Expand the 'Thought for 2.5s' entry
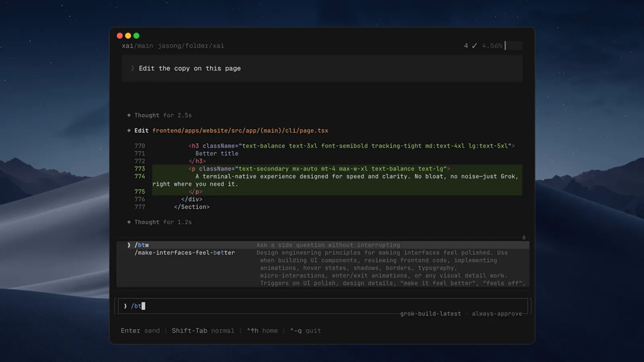Viewport: 644px width, 362px height. (163, 115)
